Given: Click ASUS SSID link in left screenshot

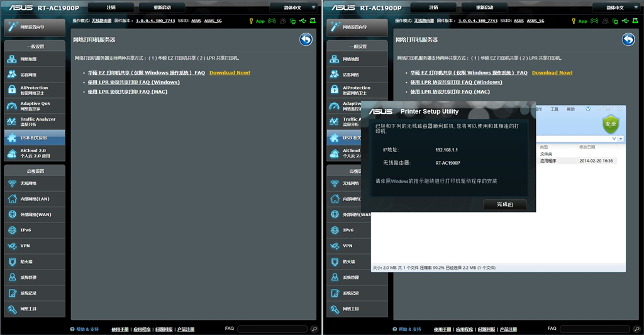Looking at the screenshot, I should pos(196,21).
